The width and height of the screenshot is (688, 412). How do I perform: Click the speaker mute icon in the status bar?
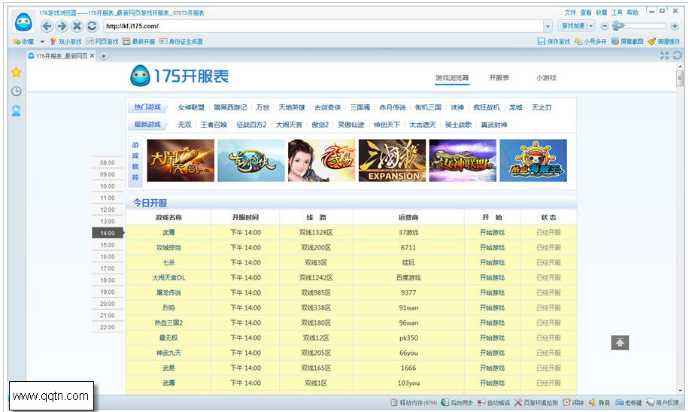coord(591,402)
